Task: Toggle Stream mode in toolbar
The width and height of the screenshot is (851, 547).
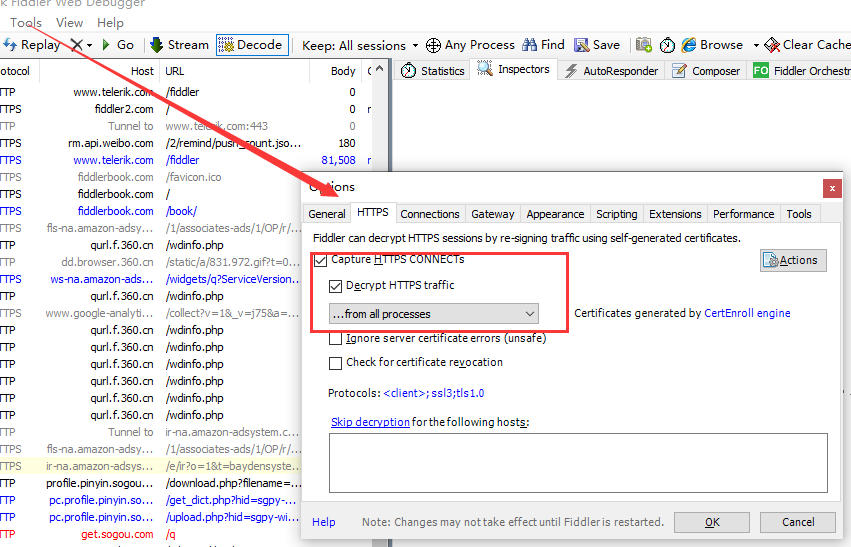Action: [179, 45]
